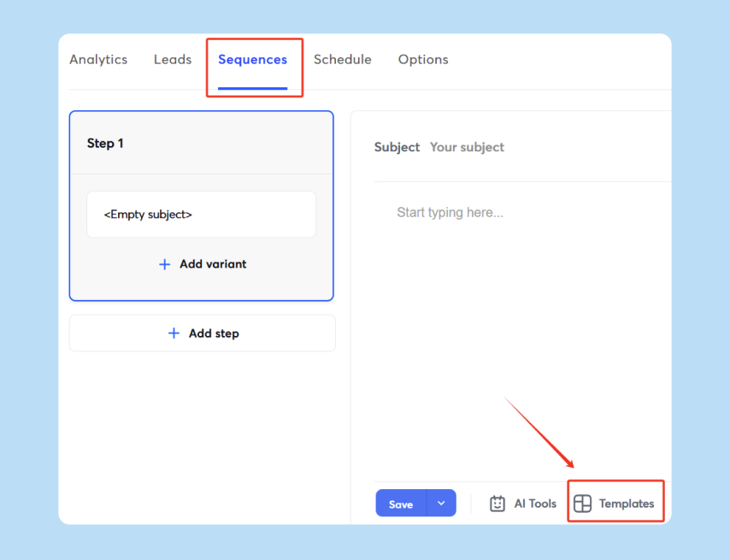Open the <Empty subject> variant
The width and height of the screenshot is (730, 560).
pyautogui.click(x=201, y=214)
